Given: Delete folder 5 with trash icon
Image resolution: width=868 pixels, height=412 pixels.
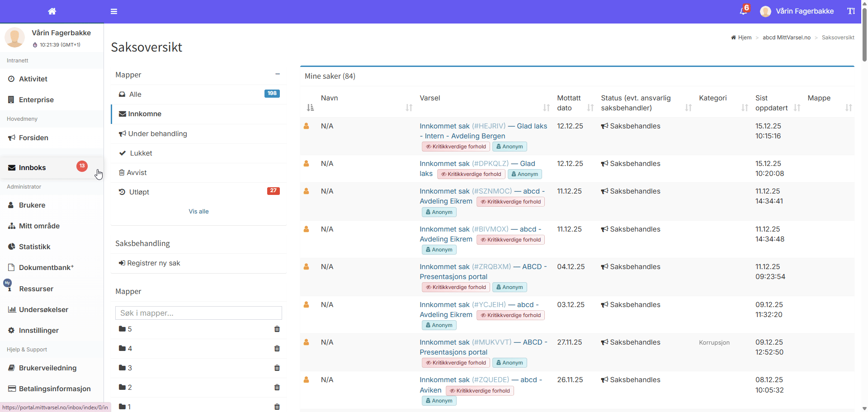Looking at the screenshot, I should [277, 329].
